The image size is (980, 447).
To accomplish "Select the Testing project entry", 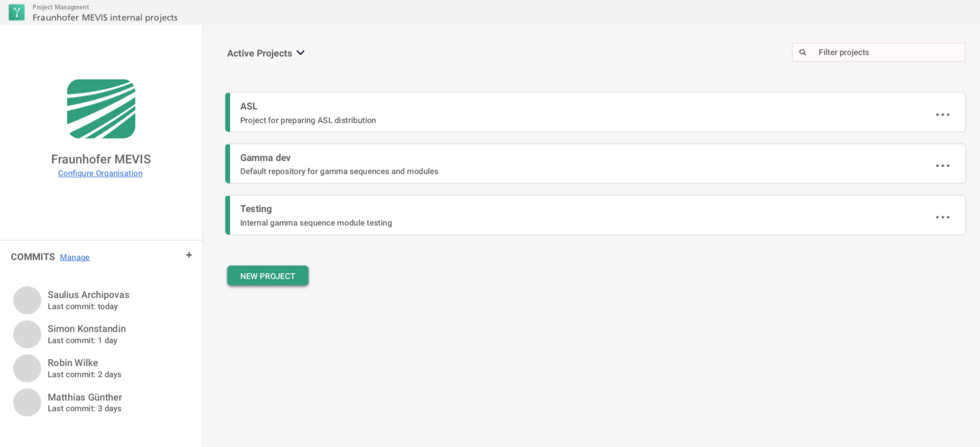I will (x=535, y=215).
